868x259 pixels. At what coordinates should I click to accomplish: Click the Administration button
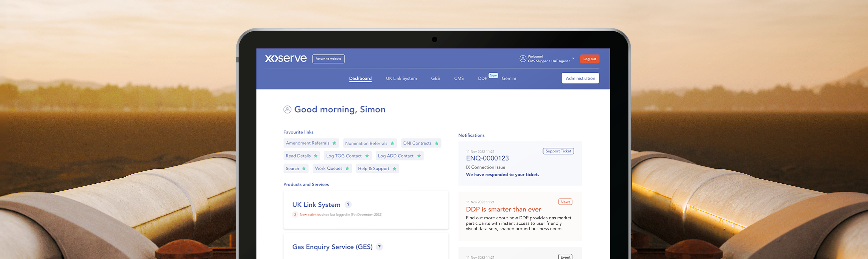pyautogui.click(x=580, y=78)
